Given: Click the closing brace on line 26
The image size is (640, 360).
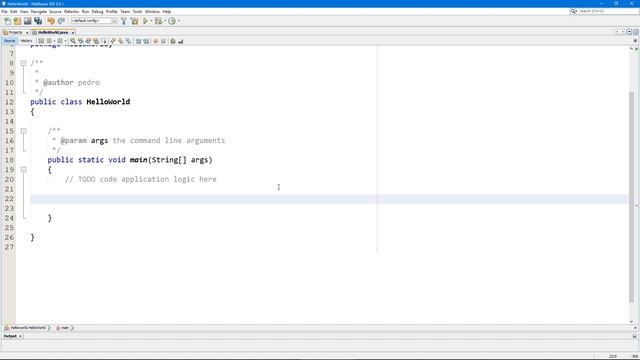Looking at the screenshot, I should [32, 237].
